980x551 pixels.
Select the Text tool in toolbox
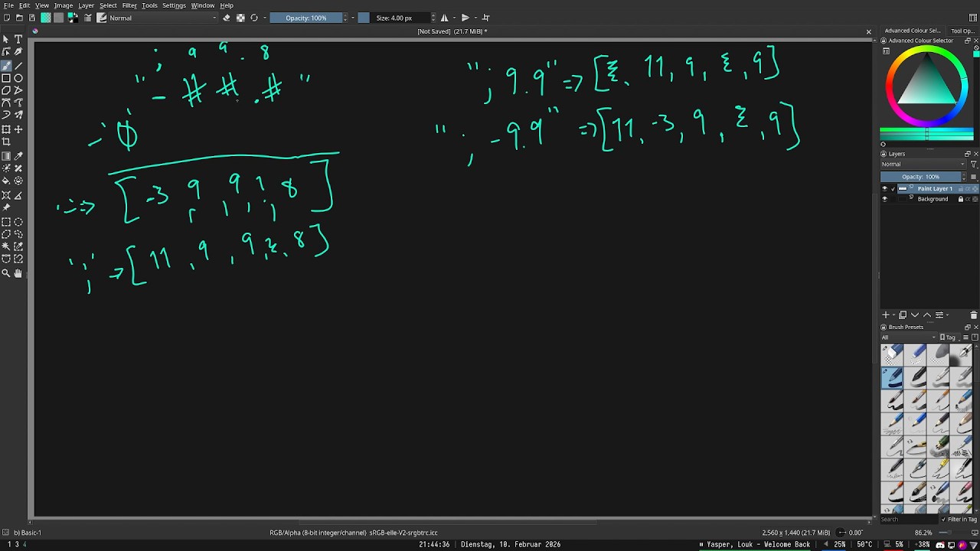pos(18,38)
